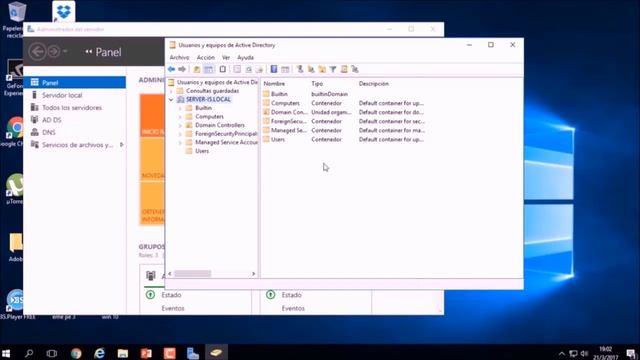The height and width of the screenshot is (360, 640).
Task: Click the Forward arrow in Active Directory toolbar
Action: tap(182, 69)
